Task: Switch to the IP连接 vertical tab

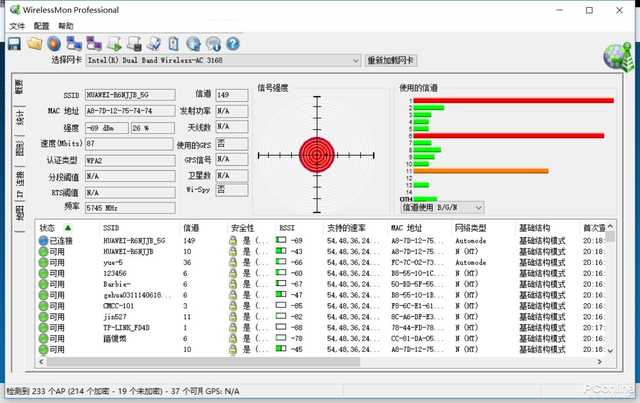Action: coord(20,183)
